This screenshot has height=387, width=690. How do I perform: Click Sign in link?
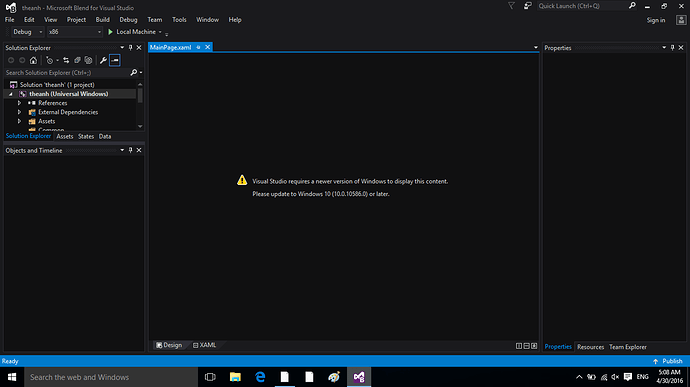[656, 20]
